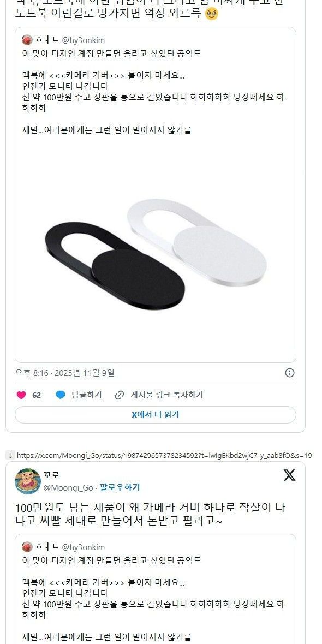Click the heart like icon with 62

click(x=21, y=395)
